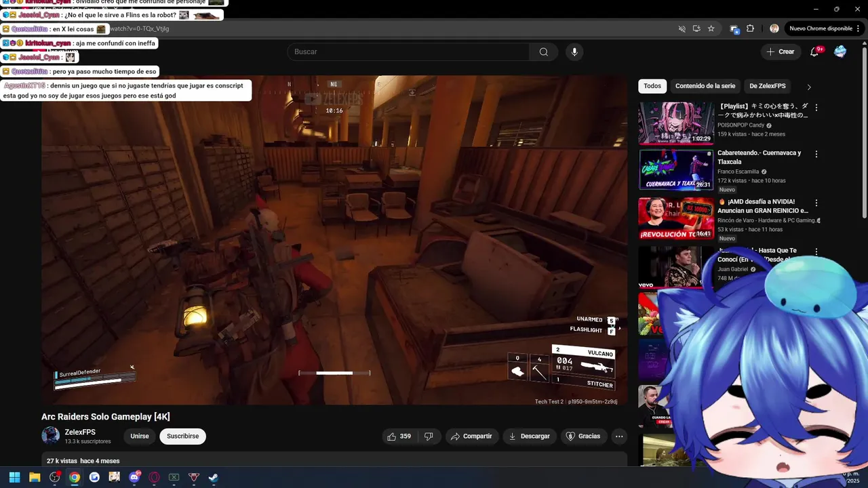Click the Gracias button
This screenshot has width=868, height=488.
583,436
